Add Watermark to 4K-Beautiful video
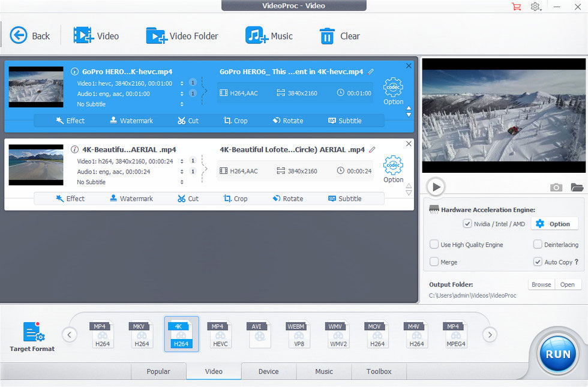This screenshot has height=387, width=588. point(131,199)
